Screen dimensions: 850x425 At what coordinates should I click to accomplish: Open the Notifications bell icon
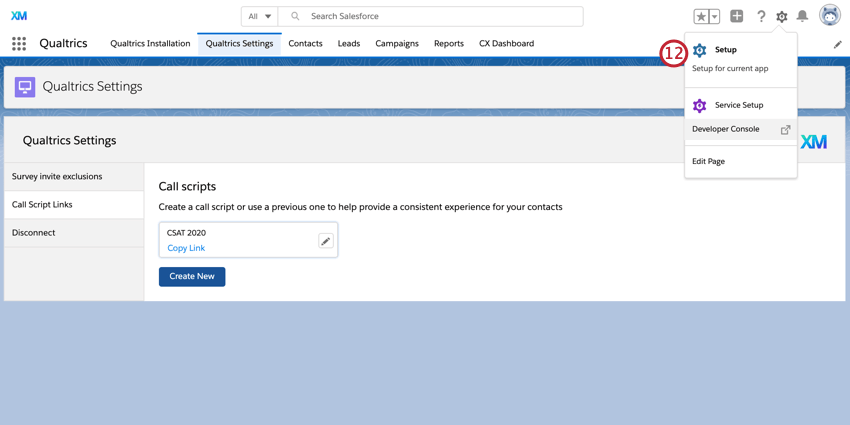point(802,16)
